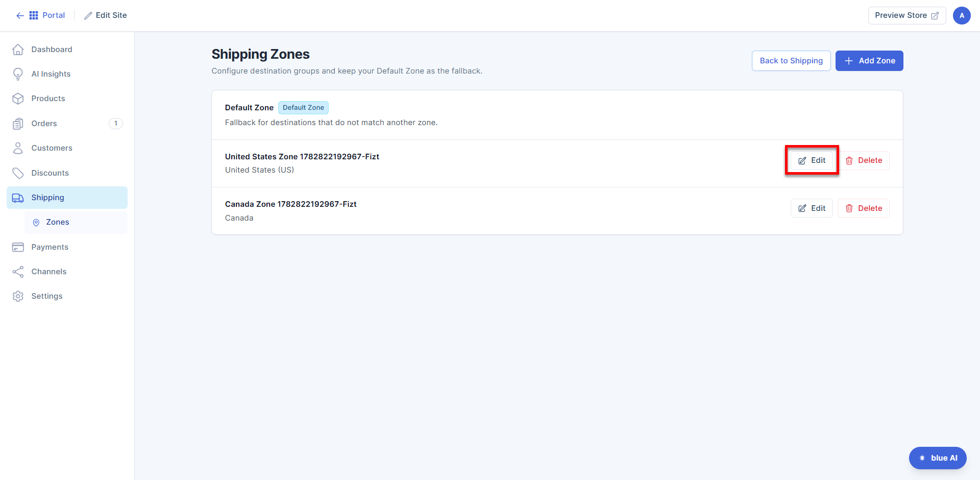Image resolution: width=980 pixels, height=480 pixels.
Task: Click the Customers person icon
Action: click(18, 148)
